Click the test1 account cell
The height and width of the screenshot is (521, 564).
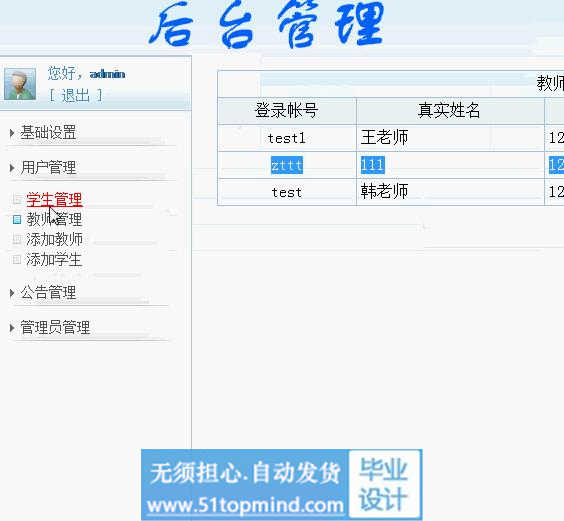pyautogui.click(x=287, y=138)
